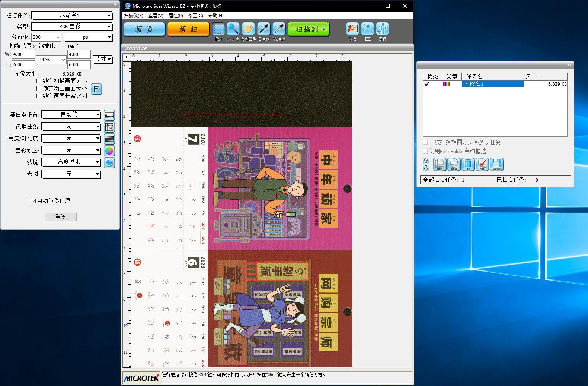The image size is (588, 386).
Task: Uncheck the 自动色彩还原 checkbox
Action: tap(33, 201)
